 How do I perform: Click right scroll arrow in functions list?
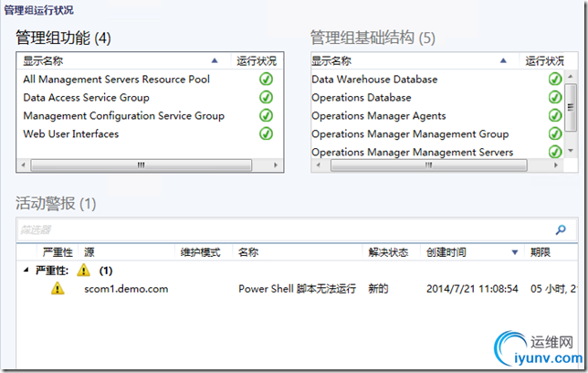click(x=276, y=165)
